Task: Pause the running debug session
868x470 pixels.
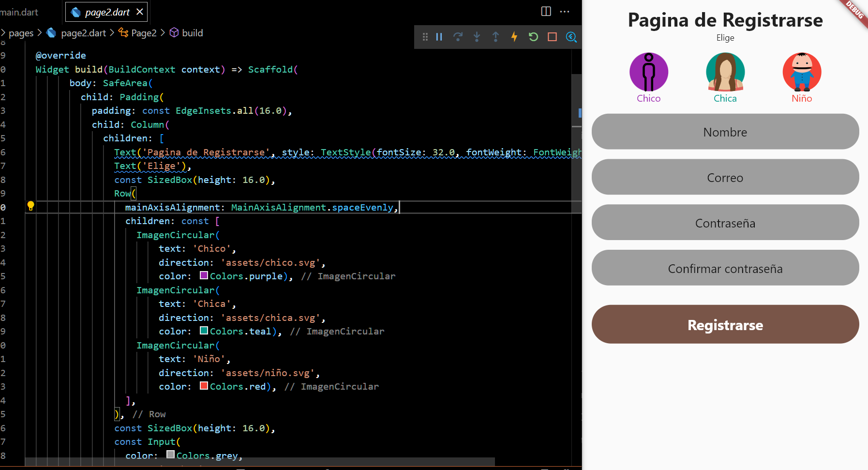Action: tap(438, 37)
